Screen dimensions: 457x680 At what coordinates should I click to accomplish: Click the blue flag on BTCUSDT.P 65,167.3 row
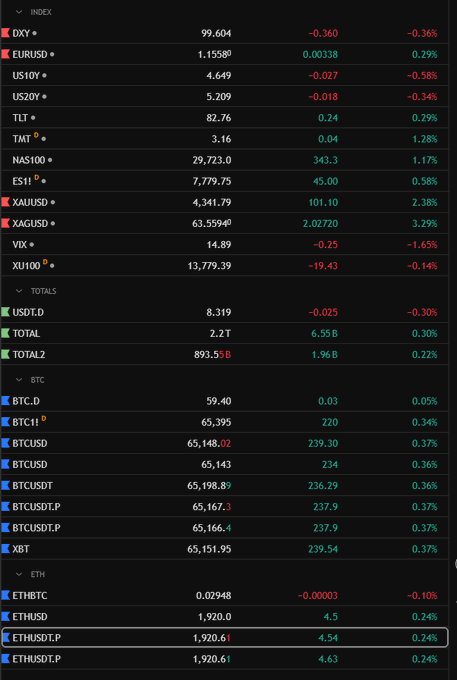tap(6, 507)
